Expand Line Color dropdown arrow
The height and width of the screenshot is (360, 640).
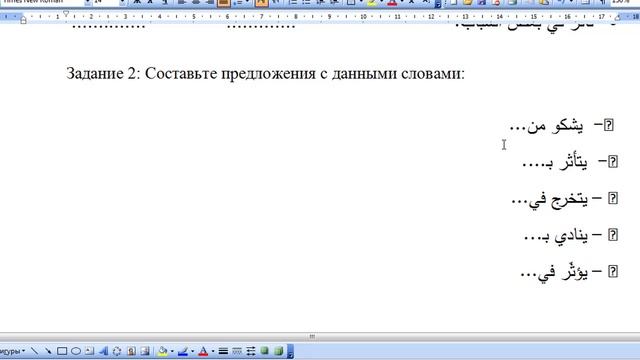[192, 351]
